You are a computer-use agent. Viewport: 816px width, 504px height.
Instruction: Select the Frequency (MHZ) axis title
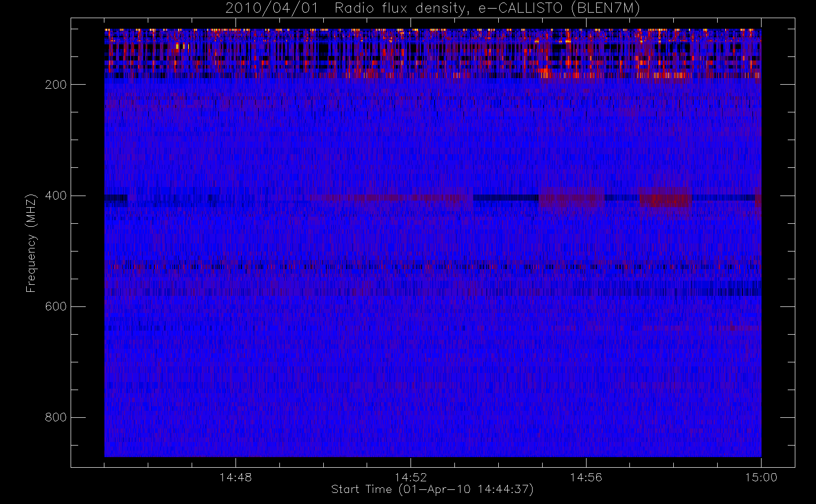[31, 243]
